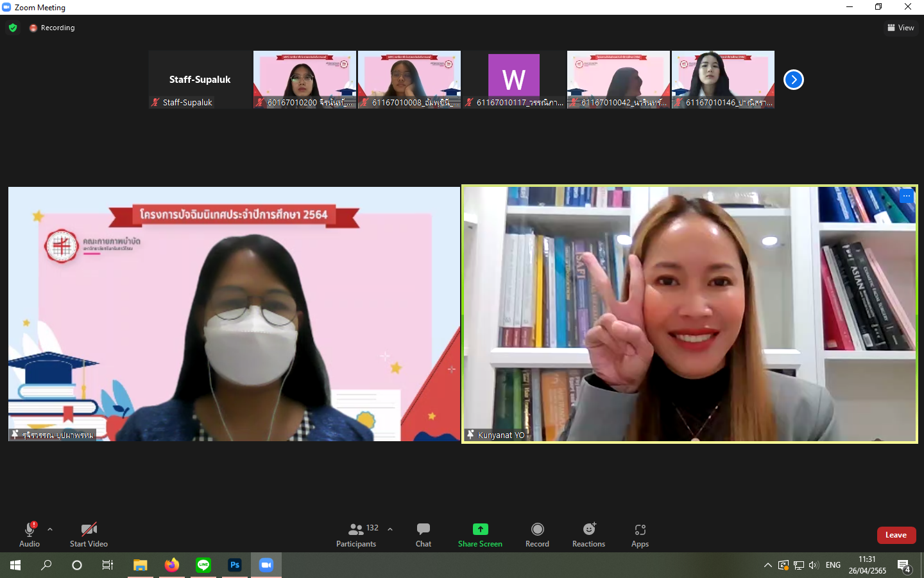Toggle the microphone Audio button
Screen dimensions: 924x578
(x=30, y=534)
